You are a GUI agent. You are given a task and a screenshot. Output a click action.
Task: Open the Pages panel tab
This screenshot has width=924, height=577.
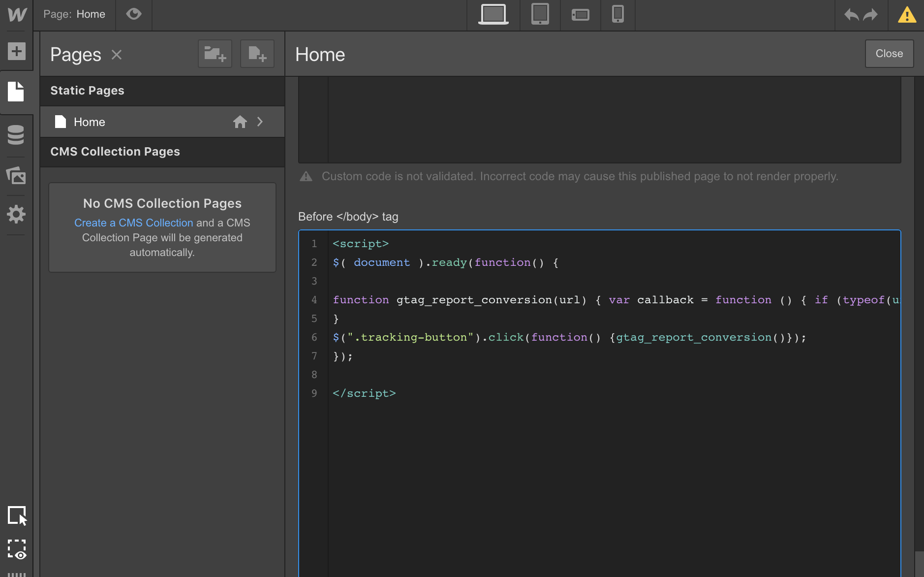click(17, 92)
